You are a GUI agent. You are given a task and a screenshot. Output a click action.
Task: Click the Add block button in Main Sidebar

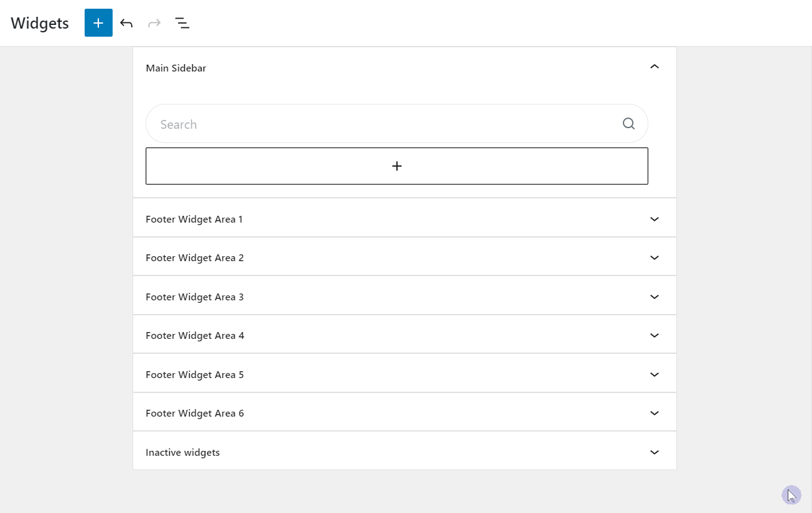point(396,165)
